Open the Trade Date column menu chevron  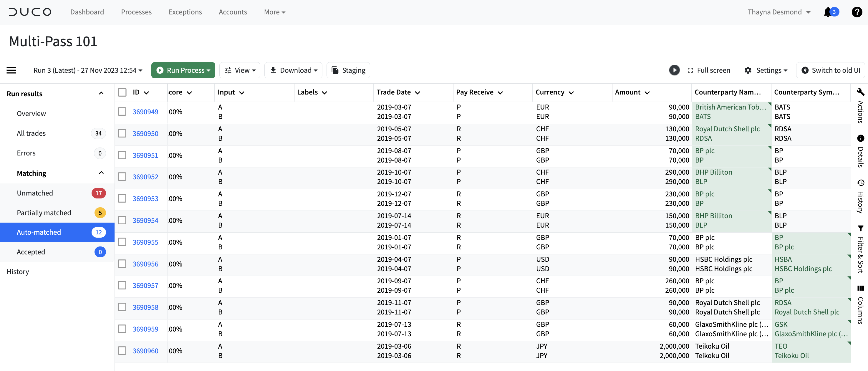(x=418, y=93)
